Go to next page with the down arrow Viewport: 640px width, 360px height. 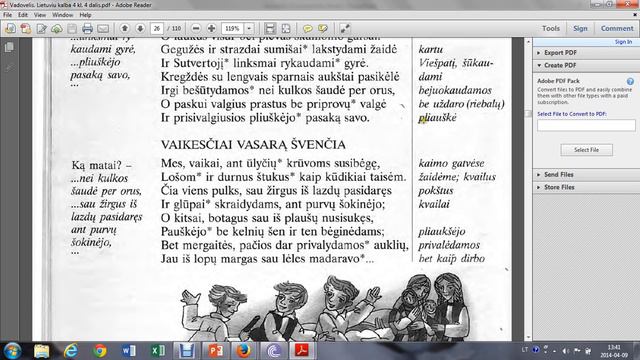[x=140, y=28]
